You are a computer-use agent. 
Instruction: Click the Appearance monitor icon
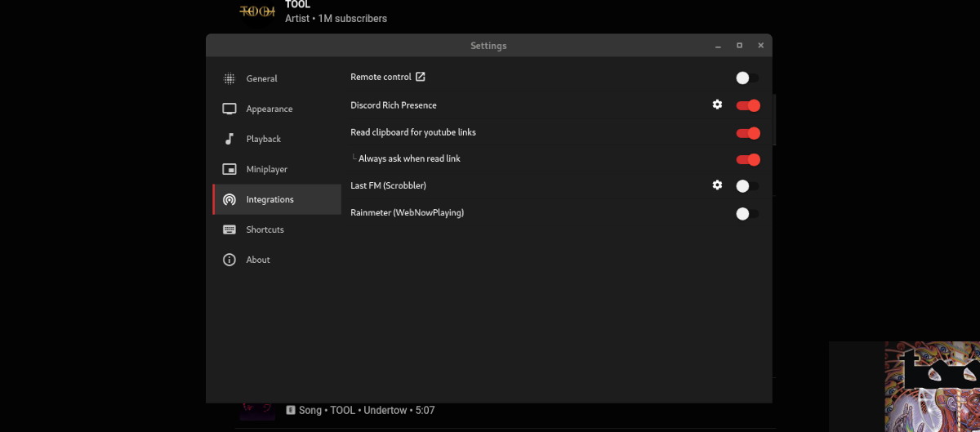click(x=229, y=109)
